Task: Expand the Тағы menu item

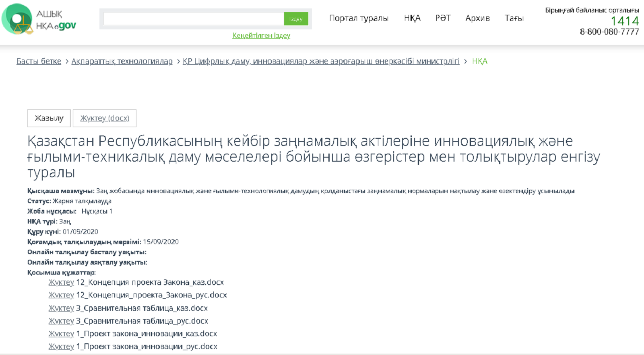Action: (514, 18)
